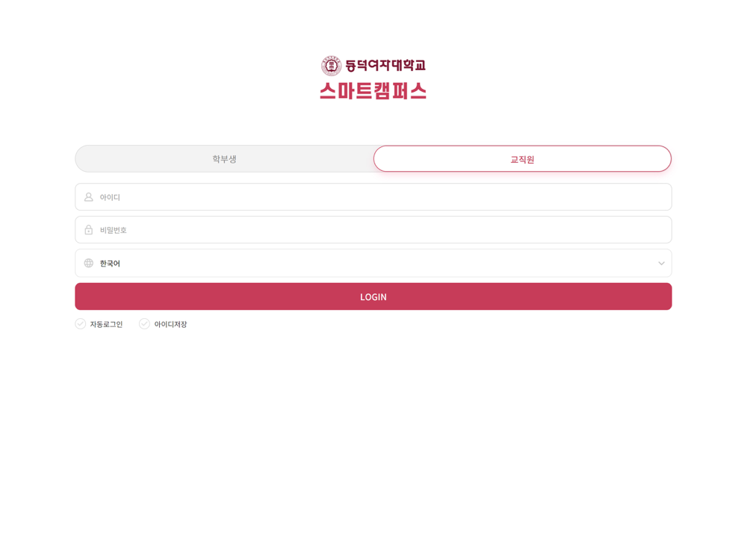Expand language list via chevron arrow
Image resolution: width=747 pixels, height=560 pixels.
click(661, 264)
